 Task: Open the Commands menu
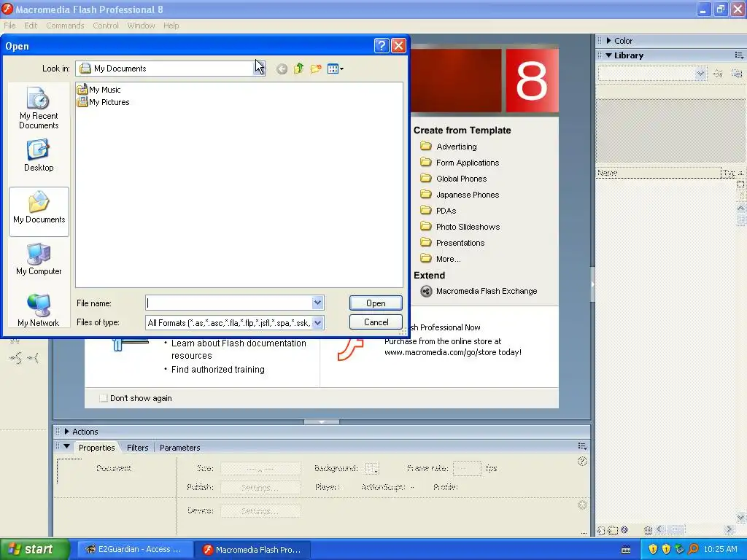coord(65,26)
